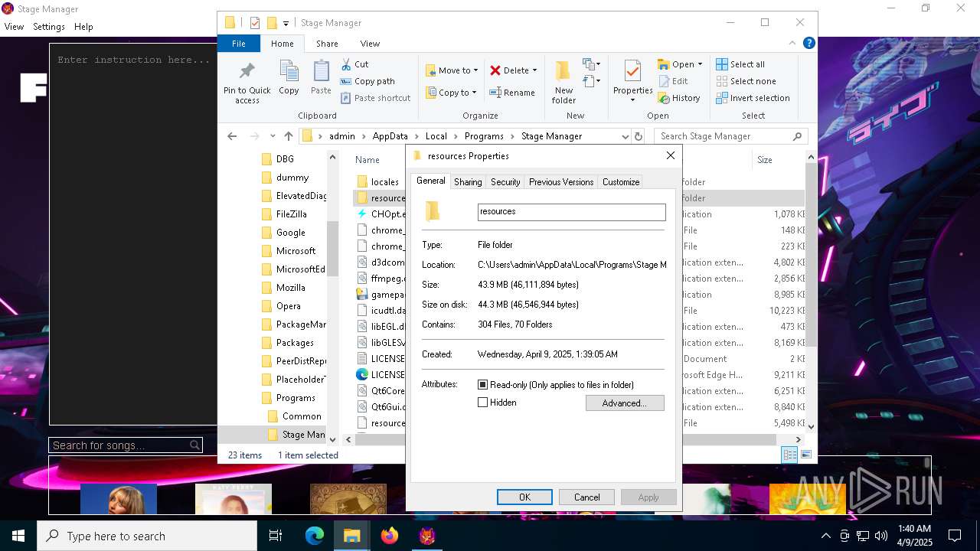The height and width of the screenshot is (551, 980).
Task: Click the Explorer Help question mark icon
Action: click(x=808, y=44)
